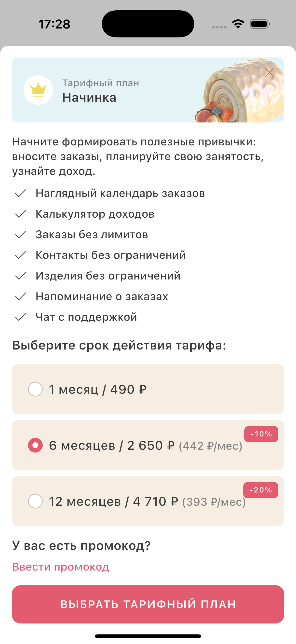Tap the Wi-Fi status icon
This screenshot has height=644, width=296.
pyautogui.click(x=238, y=24)
